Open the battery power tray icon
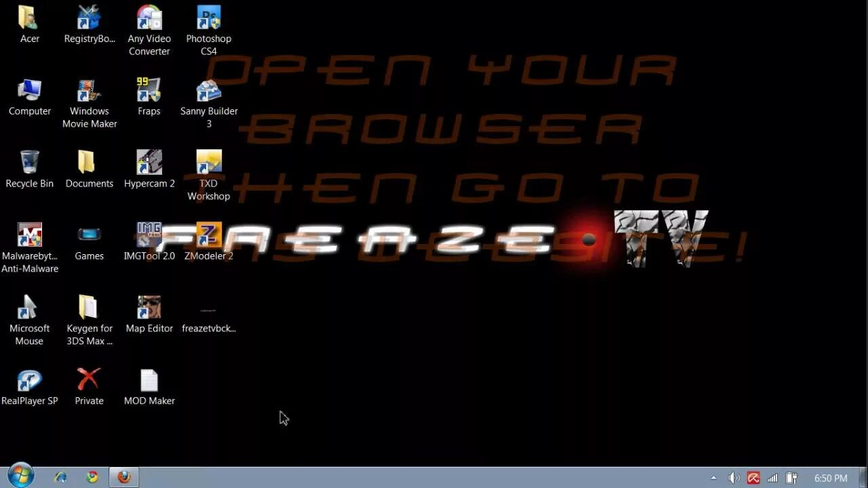 click(791, 478)
